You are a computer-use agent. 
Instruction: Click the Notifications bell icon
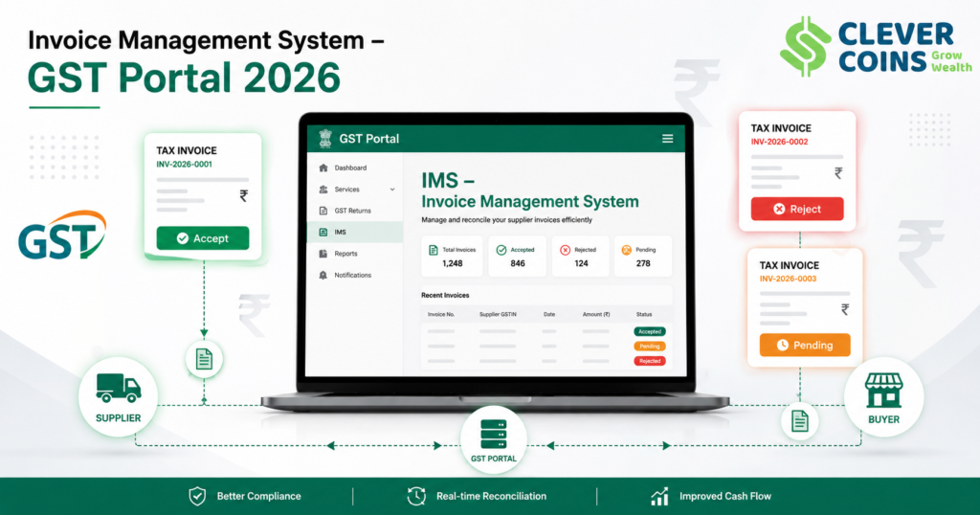[x=323, y=275]
